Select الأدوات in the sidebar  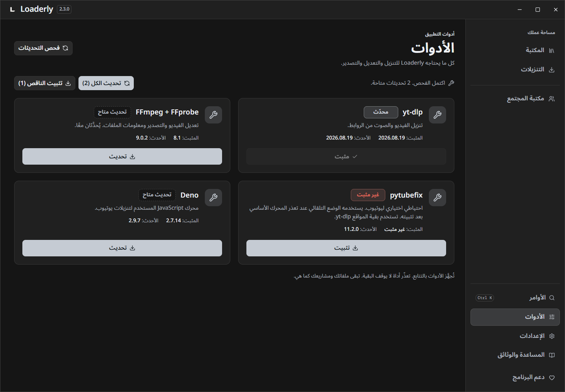pos(515,317)
